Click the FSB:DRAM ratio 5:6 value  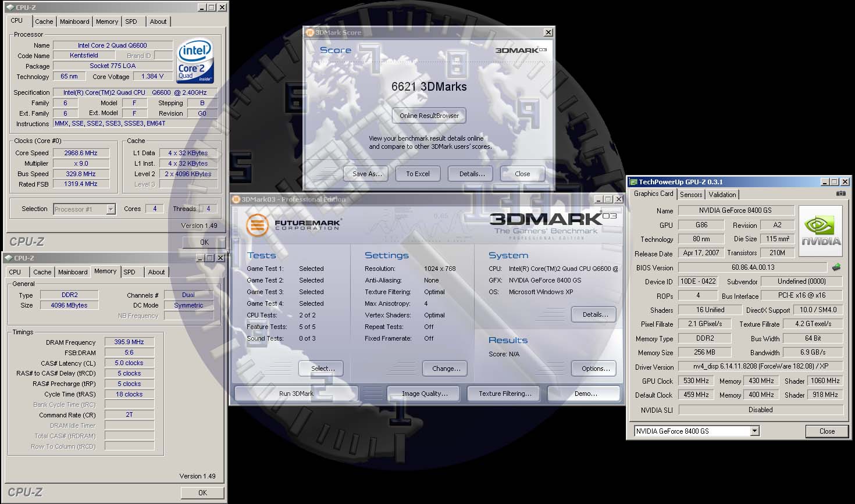(129, 352)
